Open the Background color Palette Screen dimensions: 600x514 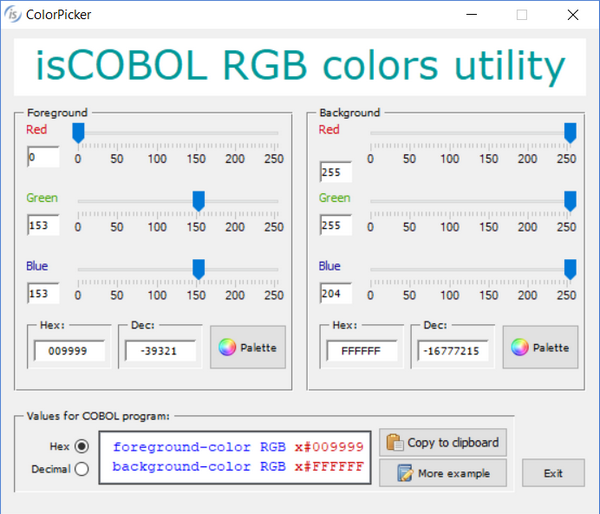tap(540, 347)
